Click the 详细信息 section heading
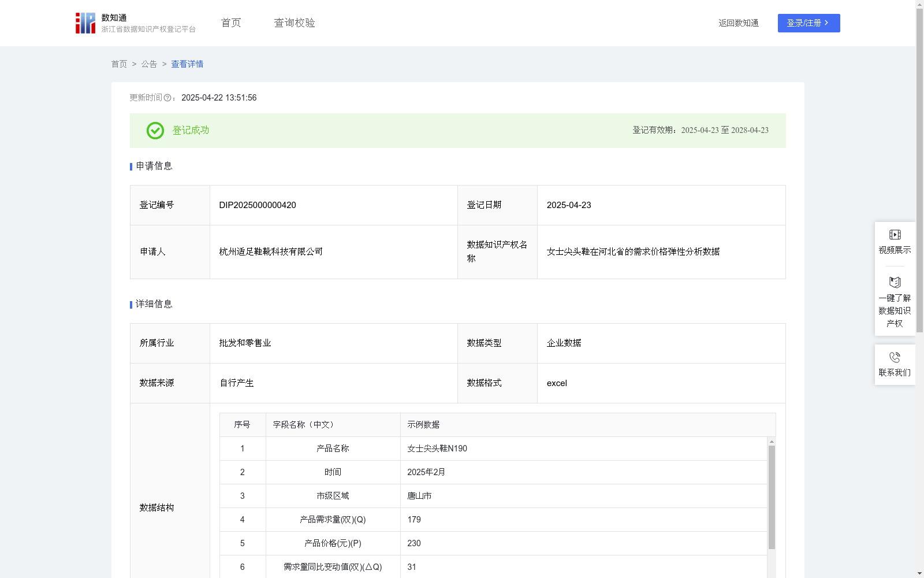 point(154,305)
